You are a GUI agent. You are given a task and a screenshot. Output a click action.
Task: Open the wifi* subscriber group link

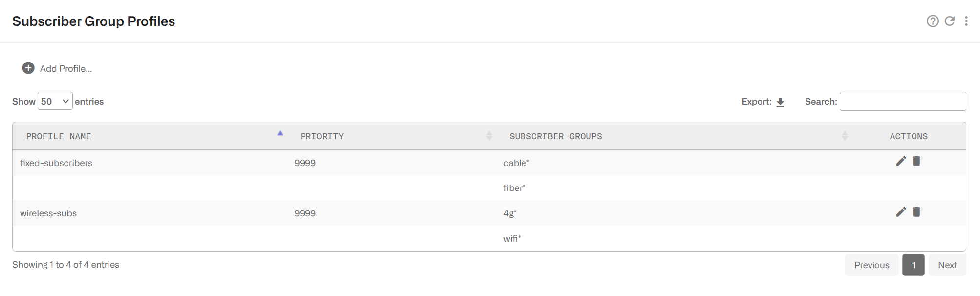point(512,238)
